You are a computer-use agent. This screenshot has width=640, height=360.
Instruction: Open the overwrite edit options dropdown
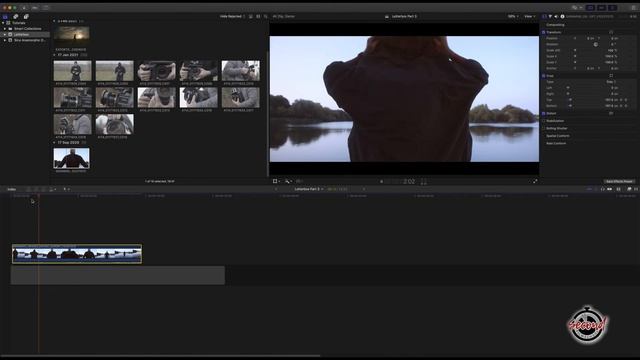pyautogui.click(x=52, y=189)
